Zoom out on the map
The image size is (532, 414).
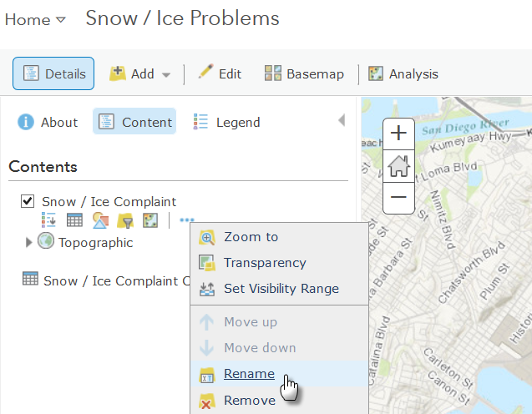398,197
